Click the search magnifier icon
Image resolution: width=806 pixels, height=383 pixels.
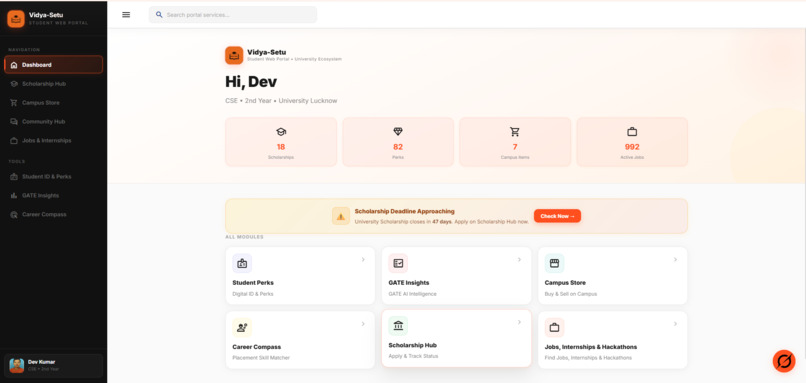tap(159, 15)
